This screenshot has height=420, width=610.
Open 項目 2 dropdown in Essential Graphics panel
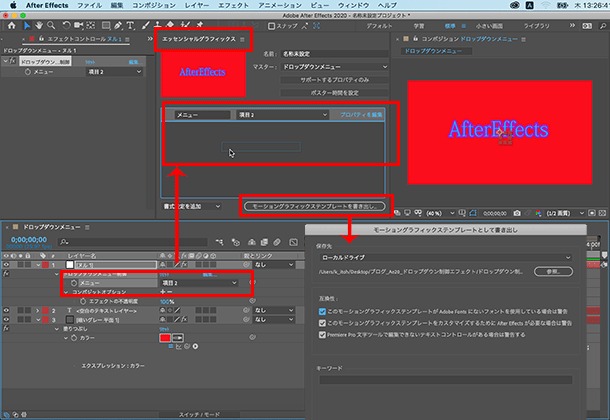[282, 115]
